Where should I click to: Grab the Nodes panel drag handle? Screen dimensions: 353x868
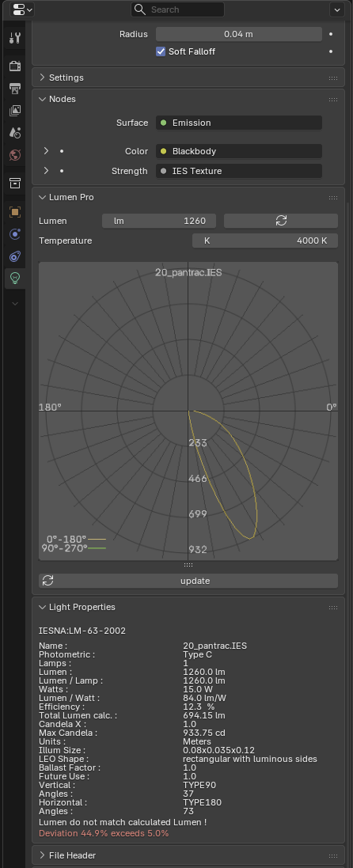coord(333,100)
